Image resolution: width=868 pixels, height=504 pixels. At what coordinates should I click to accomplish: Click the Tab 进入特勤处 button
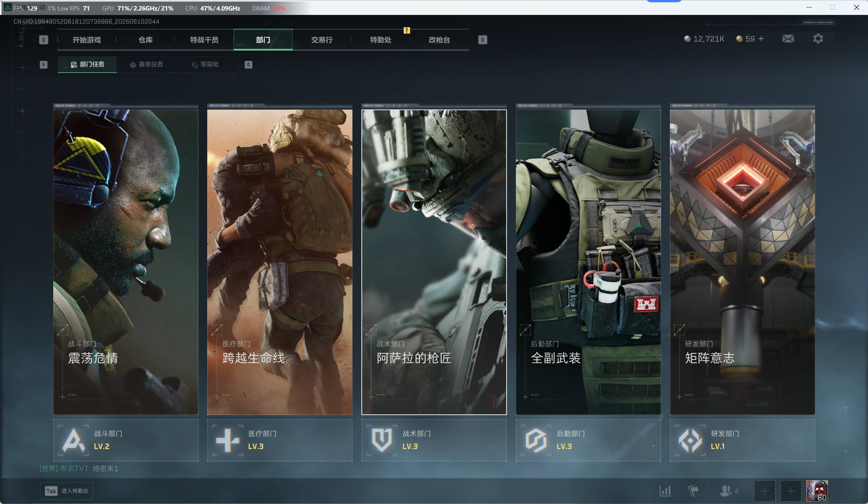[x=66, y=491]
